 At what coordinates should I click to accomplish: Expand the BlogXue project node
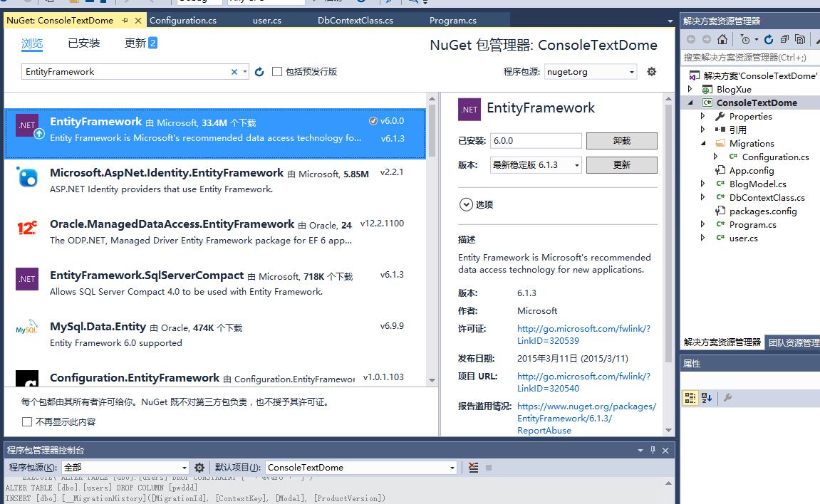[690, 89]
